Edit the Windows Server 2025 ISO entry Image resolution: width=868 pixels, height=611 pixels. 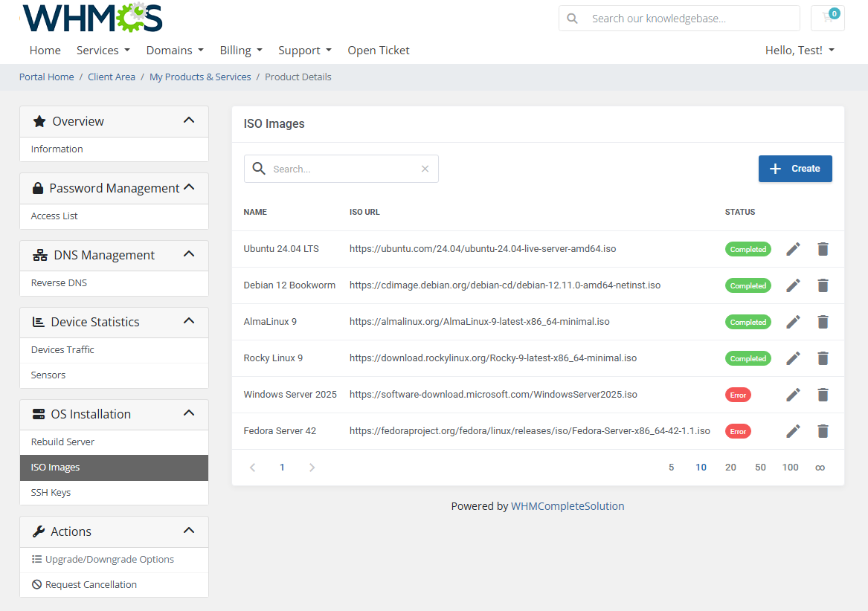(x=794, y=395)
